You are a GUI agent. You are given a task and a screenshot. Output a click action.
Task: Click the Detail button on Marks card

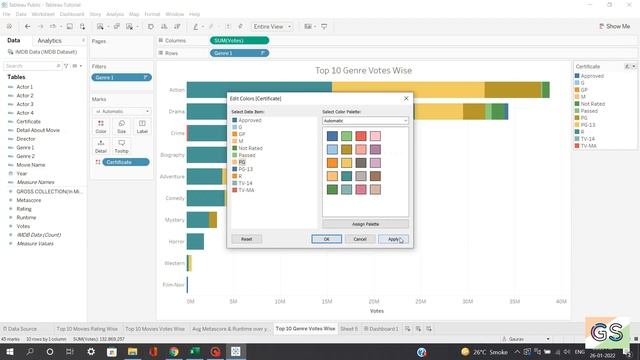[x=101, y=146]
